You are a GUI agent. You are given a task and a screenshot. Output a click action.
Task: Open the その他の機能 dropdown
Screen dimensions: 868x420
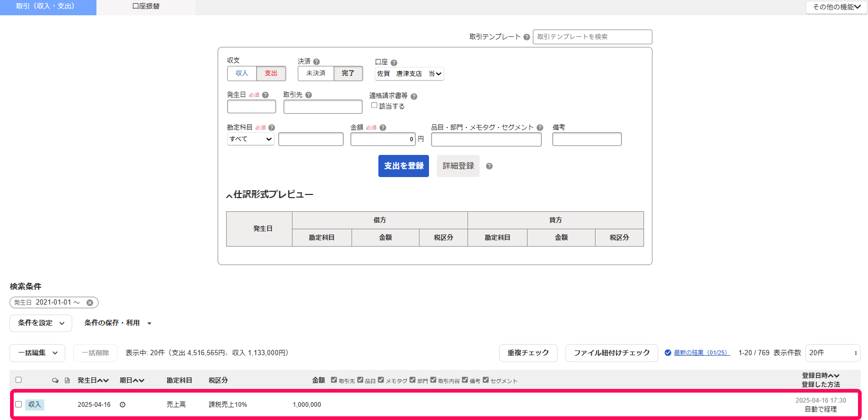[x=836, y=7]
